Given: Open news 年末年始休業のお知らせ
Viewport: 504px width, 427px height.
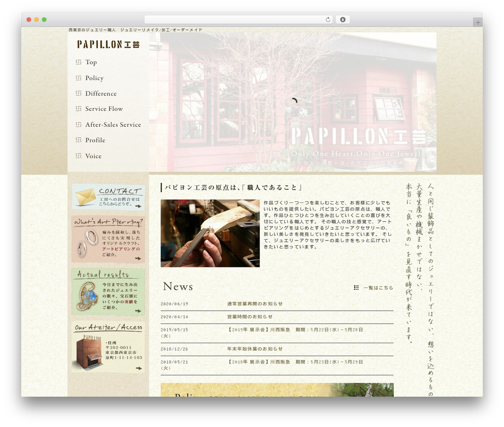Looking at the screenshot, I should [255, 349].
